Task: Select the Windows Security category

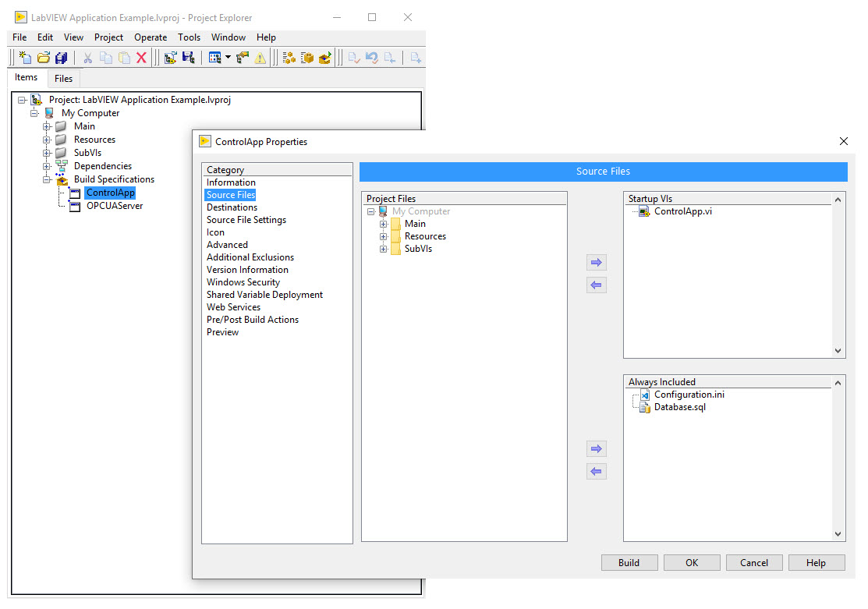Action: (x=243, y=282)
